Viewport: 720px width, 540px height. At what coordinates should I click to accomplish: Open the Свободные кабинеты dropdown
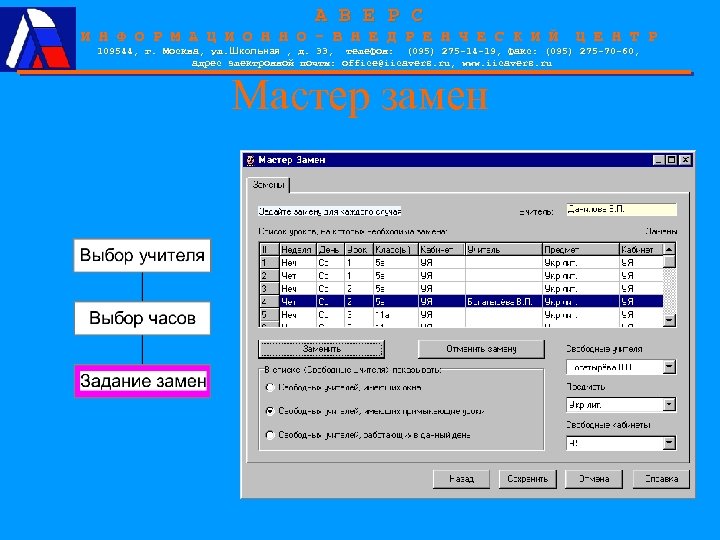[669, 443]
